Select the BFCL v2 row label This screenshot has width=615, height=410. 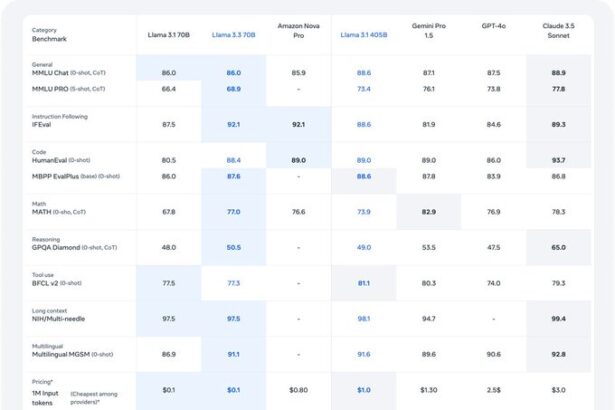57,283
